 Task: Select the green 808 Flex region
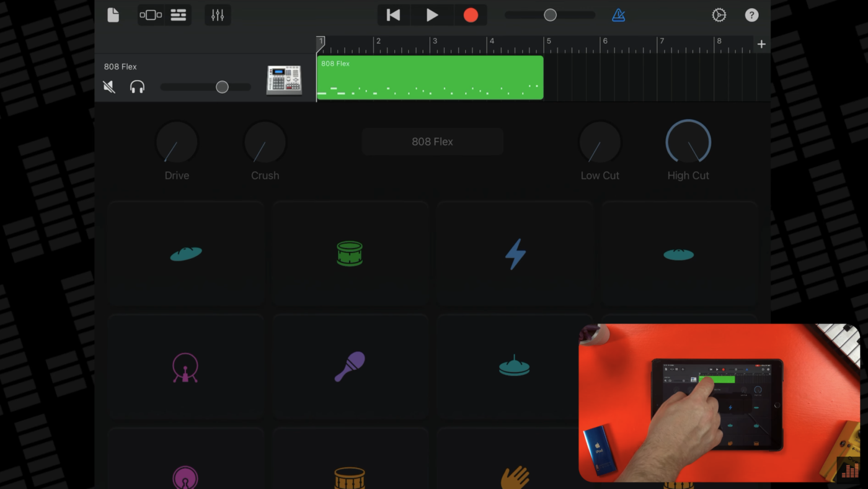[430, 78]
